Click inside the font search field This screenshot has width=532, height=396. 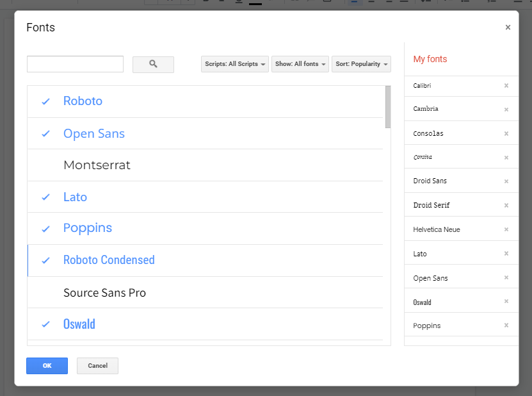[75, 64]
